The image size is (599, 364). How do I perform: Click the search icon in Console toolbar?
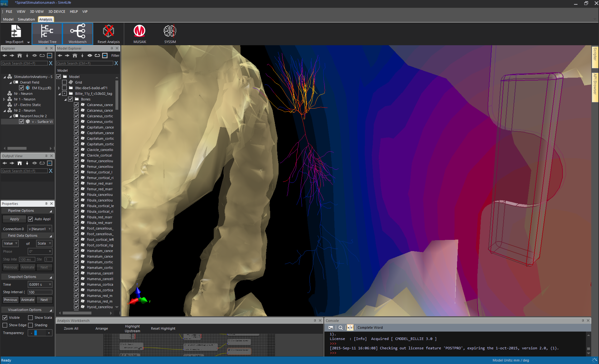click(x=340, y=328)
